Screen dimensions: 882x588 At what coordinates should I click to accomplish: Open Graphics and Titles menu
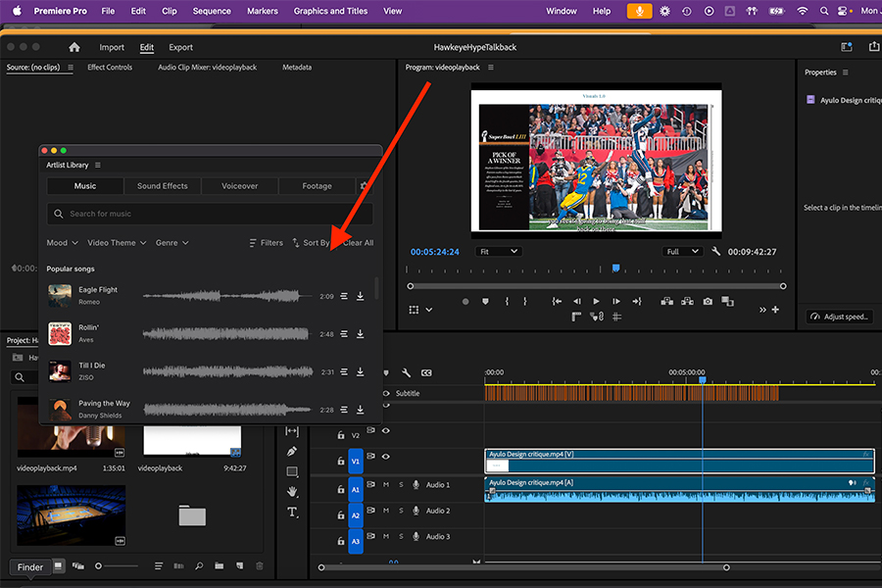pos(330,11)
